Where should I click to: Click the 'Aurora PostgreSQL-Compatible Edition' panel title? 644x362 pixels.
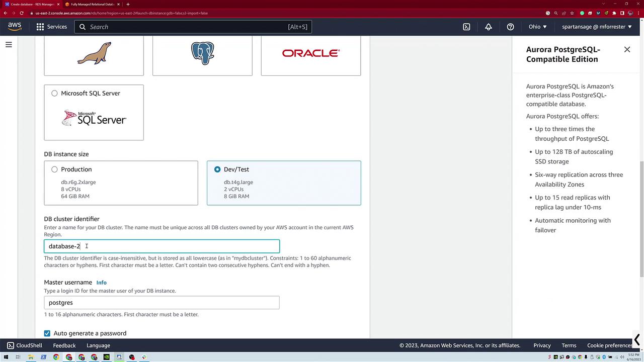click(x=563, y=54)
